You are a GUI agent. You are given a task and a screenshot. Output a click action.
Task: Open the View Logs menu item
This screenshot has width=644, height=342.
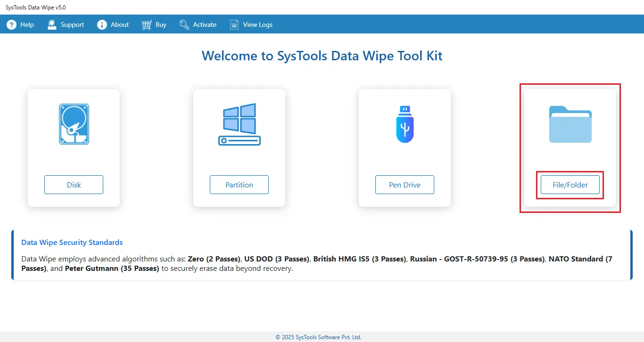pyautogui.click(x=251, y=24)
